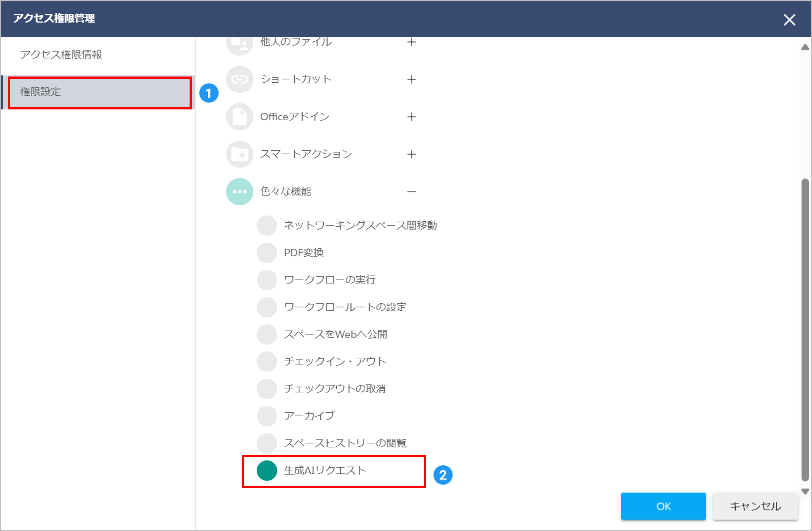Expand スマートアクション section plus sign
This screenshot has height=531, width=812.
[x=411, y=154]
